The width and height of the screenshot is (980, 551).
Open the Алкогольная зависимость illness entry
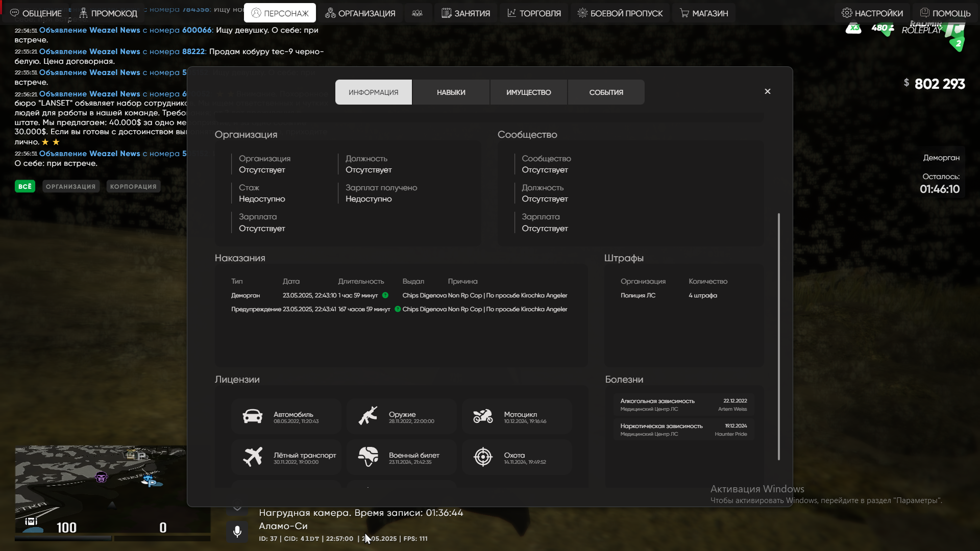[684, 405]
